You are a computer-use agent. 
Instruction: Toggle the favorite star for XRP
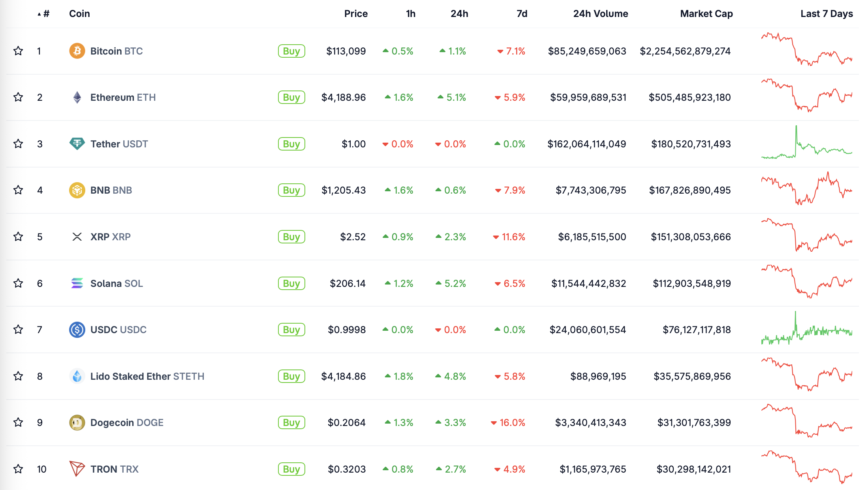click(18, 237)
